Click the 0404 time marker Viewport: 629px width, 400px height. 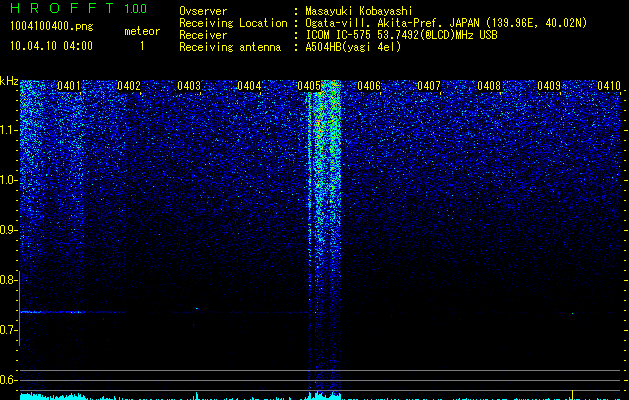[249, 85]
